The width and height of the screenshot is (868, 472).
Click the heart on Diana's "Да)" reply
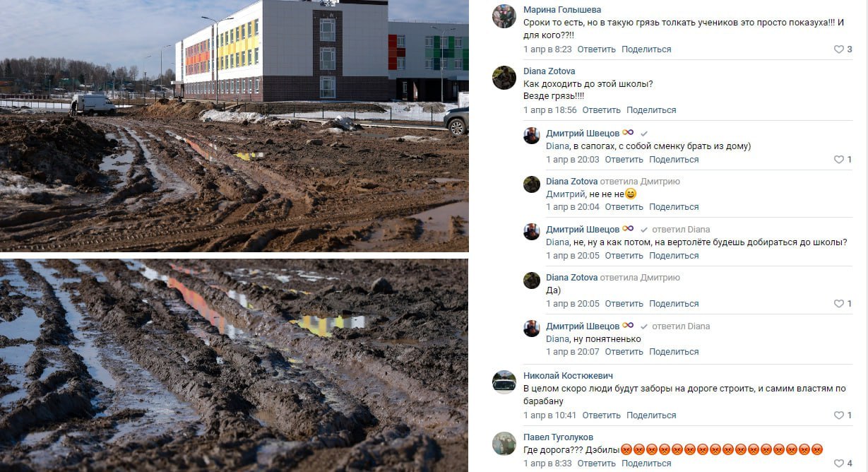coord(839,304)
